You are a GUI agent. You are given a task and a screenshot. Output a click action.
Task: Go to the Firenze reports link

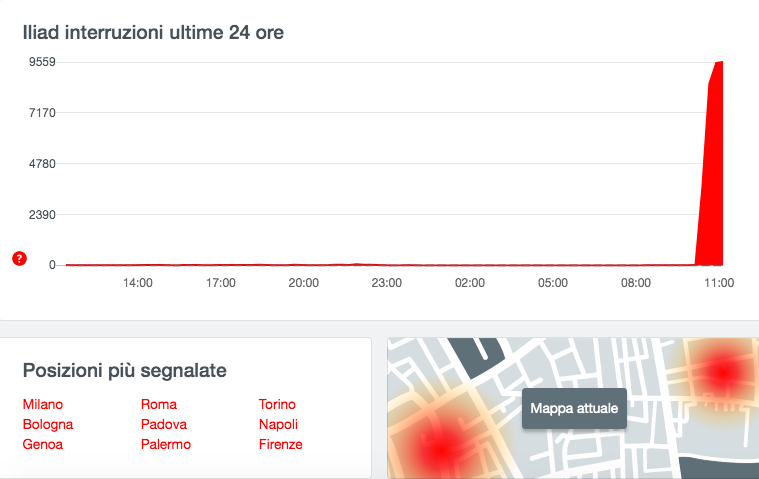click(281, 444)
